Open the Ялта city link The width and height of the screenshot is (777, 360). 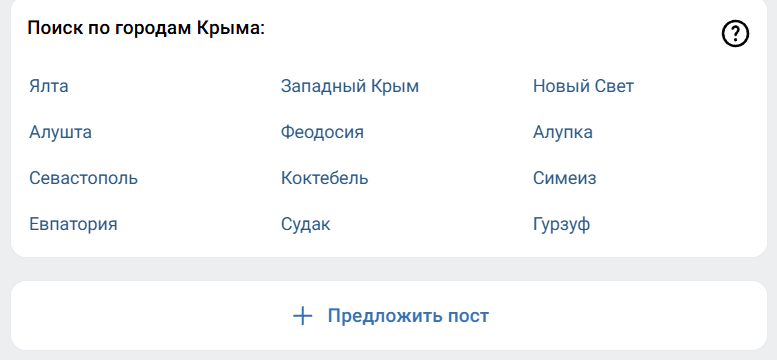pyautogui.click(x=49, y=86)
